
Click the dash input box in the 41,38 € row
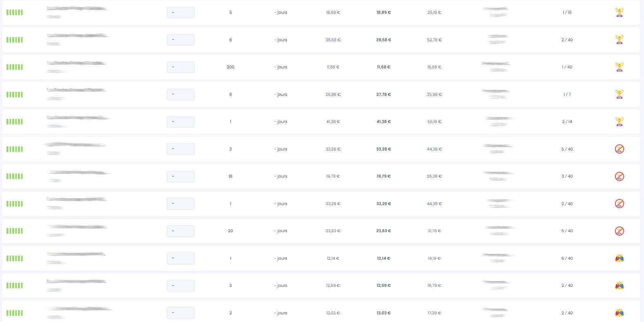(181, 122)
